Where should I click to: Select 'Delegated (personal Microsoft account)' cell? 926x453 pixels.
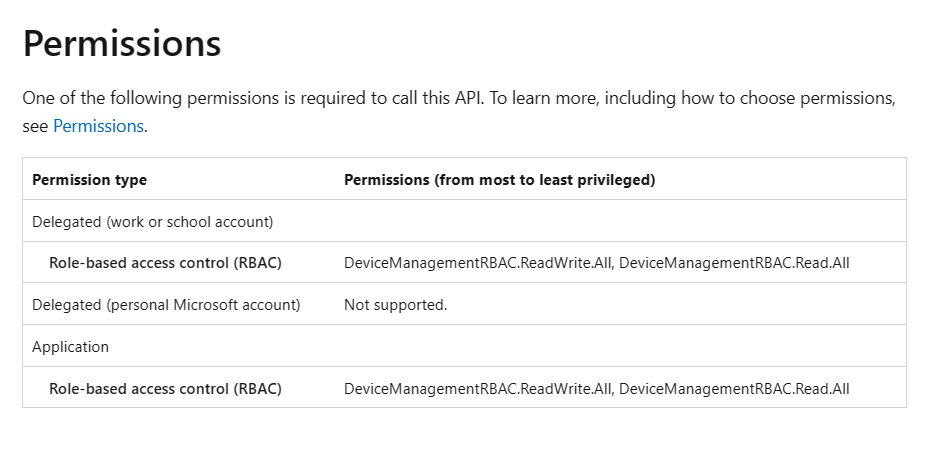pos(166,304)
